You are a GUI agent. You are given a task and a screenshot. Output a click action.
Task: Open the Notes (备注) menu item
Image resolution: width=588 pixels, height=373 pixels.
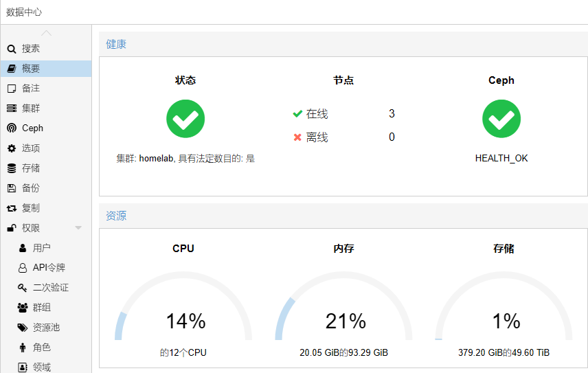pos(31,89)
